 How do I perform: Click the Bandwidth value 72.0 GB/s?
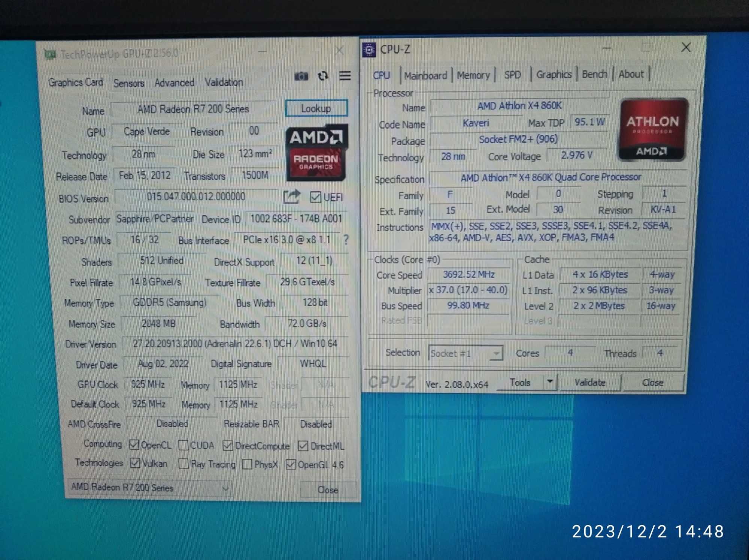(x=307, y=323)
